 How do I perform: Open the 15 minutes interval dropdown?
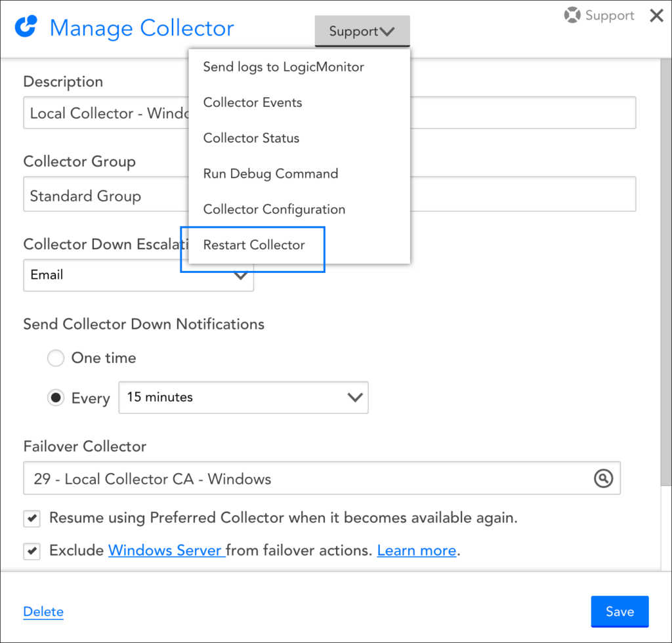(x=243, y=398)
